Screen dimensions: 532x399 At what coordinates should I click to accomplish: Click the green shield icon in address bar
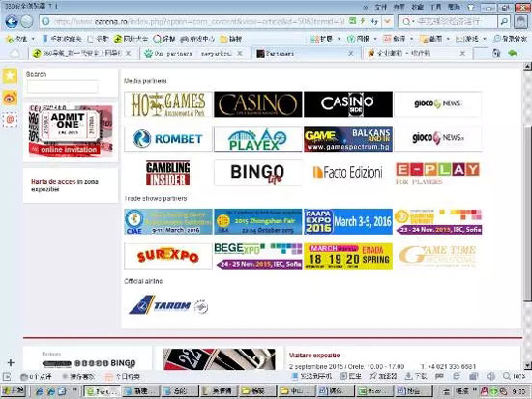click(x=353, y=21)
